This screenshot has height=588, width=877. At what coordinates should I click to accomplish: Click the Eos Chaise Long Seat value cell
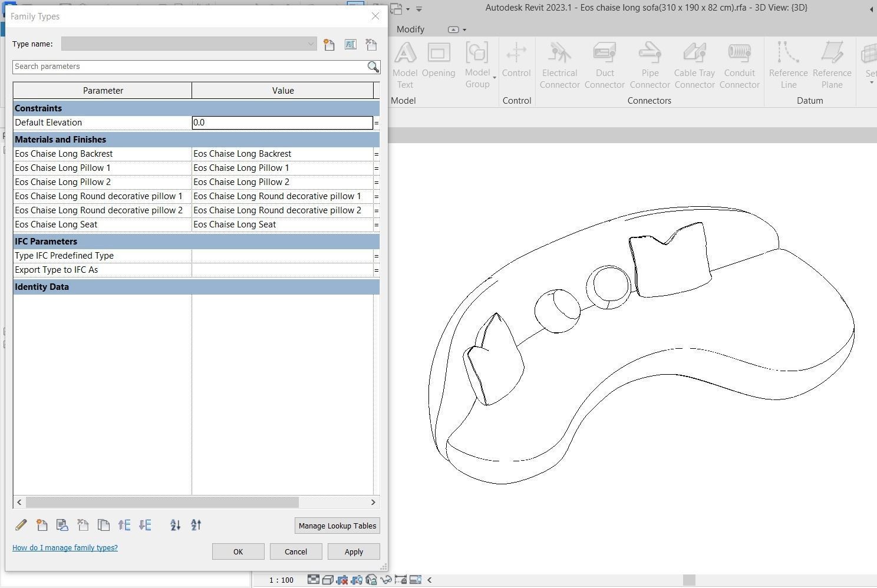tap(282, 224)
